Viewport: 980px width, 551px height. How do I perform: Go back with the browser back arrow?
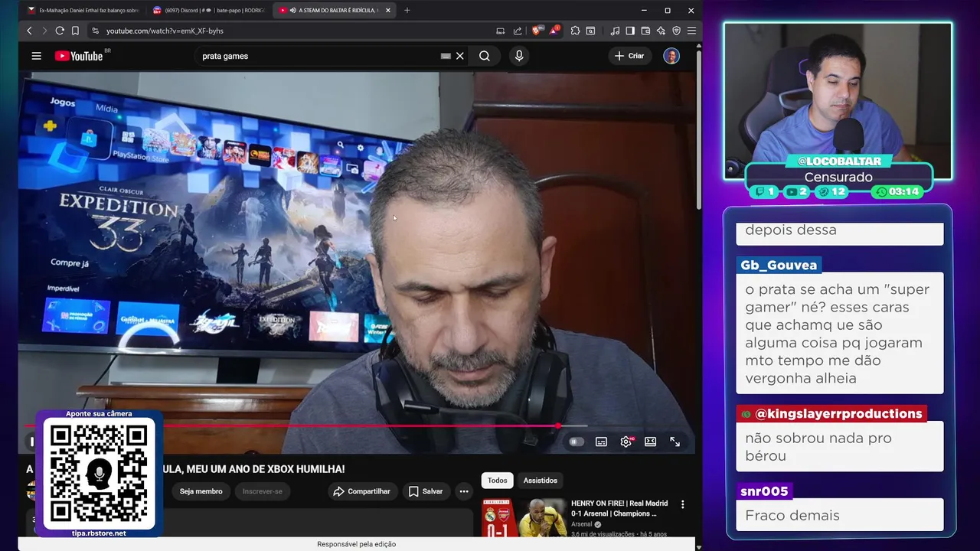point(29,31)
